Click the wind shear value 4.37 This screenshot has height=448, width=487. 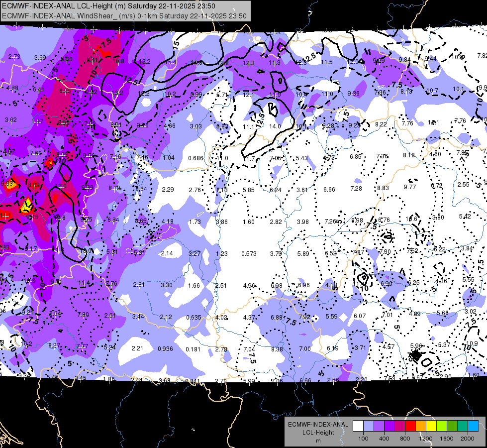(x=249, y=318)
